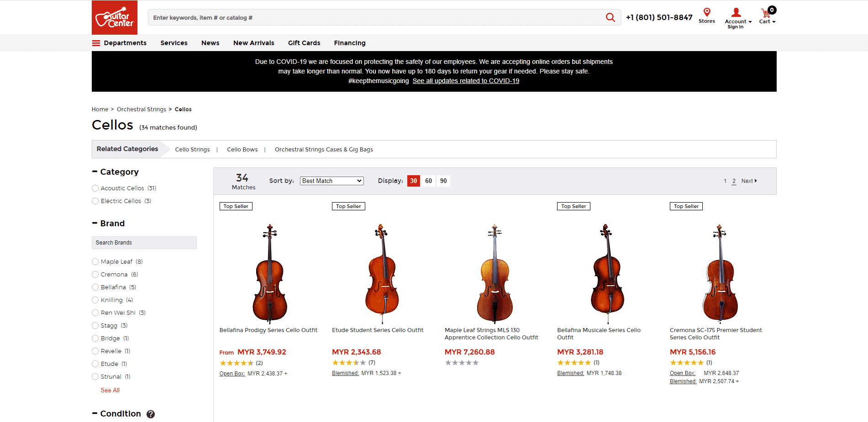View star rating of Cremona SC-175 cello
Image resolution: width=868 pixels, height=422 pixels.
pyautogui.click(x=687, y=363)
